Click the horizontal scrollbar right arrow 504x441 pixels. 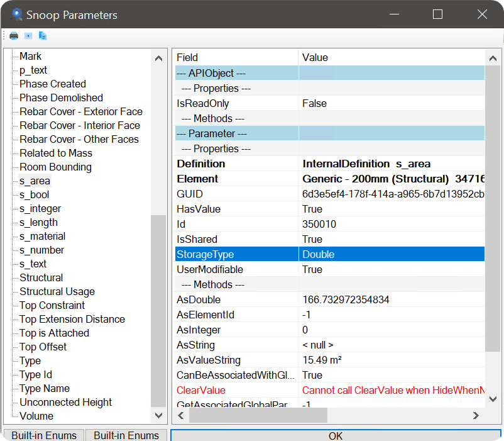click(476, 416)
